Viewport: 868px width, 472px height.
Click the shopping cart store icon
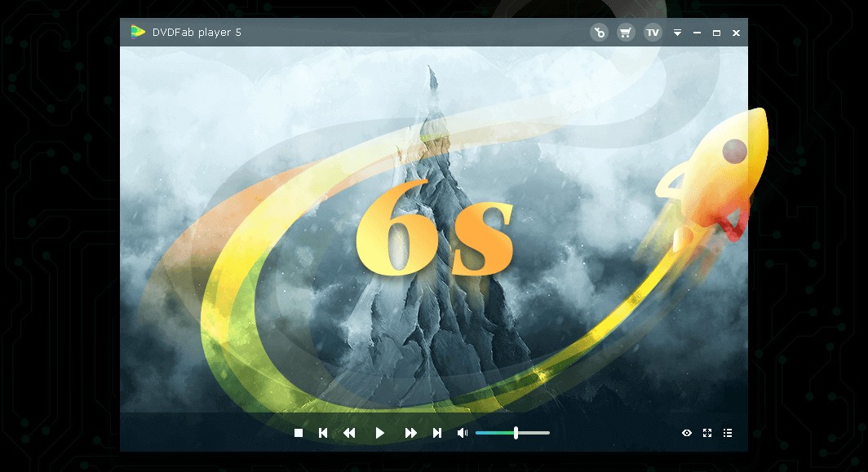pos(626,33)
